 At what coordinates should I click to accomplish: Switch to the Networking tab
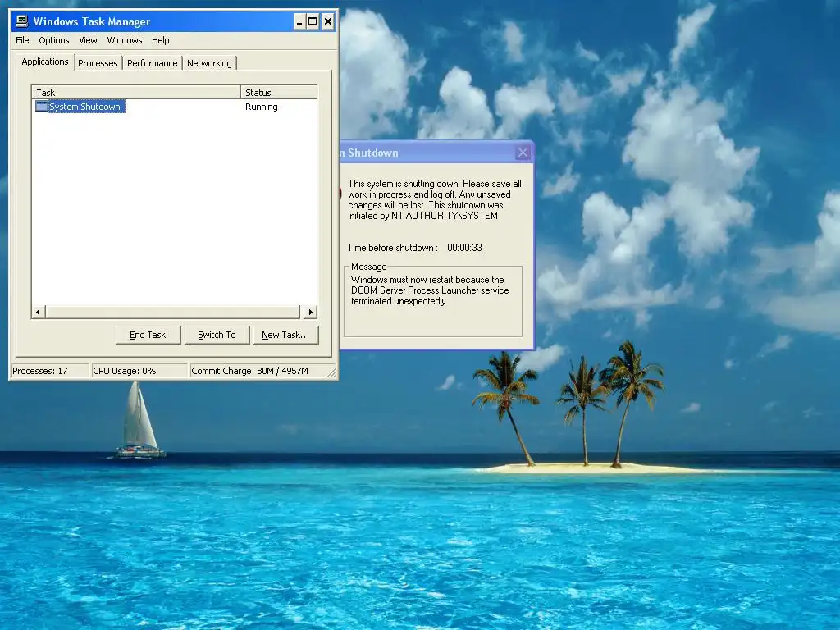[209, 63]
